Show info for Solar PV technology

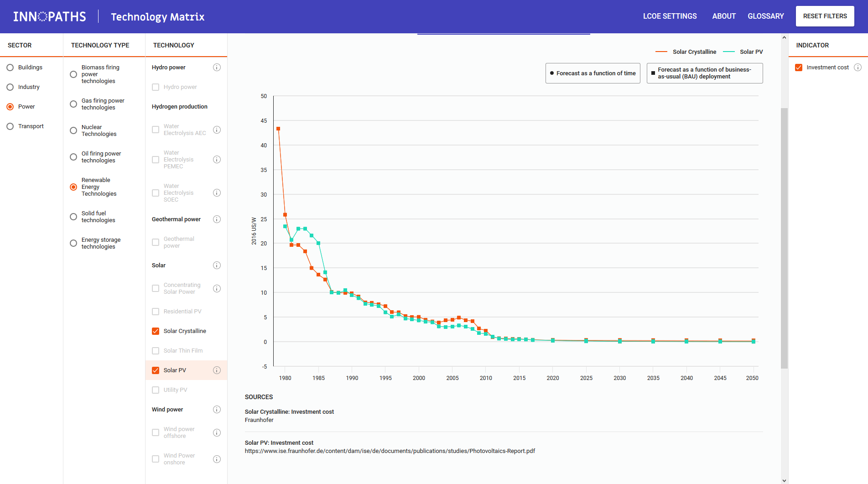(217, 370)
